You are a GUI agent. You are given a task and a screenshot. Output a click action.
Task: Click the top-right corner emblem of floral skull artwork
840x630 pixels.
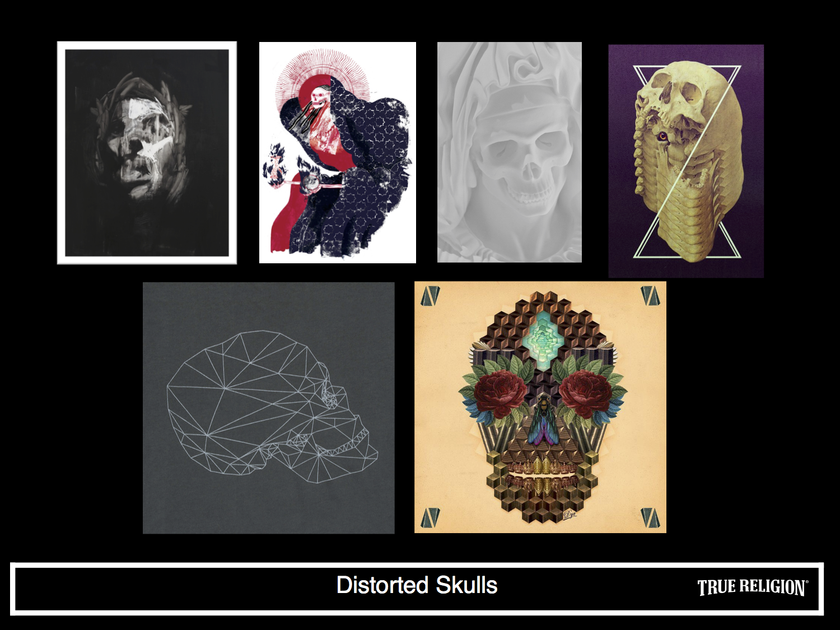tap(650, 296)
